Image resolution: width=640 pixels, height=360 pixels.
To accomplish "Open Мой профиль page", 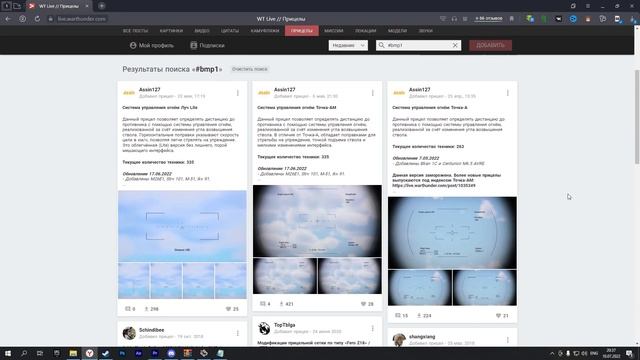I will [151, 45].
